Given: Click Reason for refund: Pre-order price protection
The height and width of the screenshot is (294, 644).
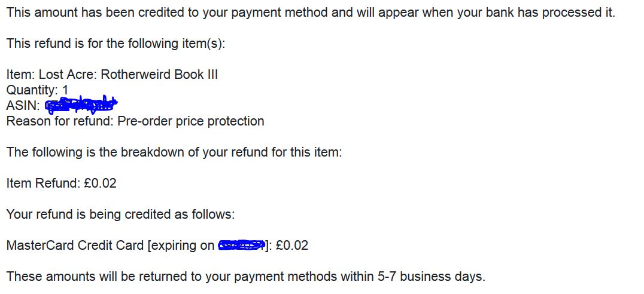Looking at the screenshot, I should [x=135, y=121].
